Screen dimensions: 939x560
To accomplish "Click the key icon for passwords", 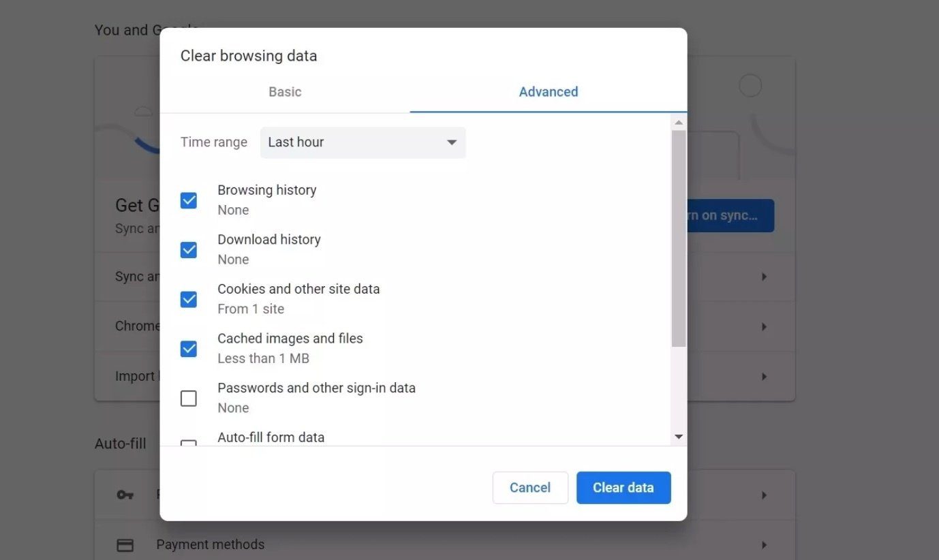I will [125, 495].
